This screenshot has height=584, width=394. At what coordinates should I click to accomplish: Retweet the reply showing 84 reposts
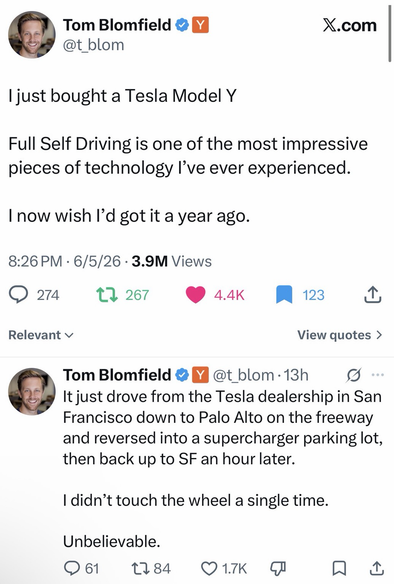point(141,568)
